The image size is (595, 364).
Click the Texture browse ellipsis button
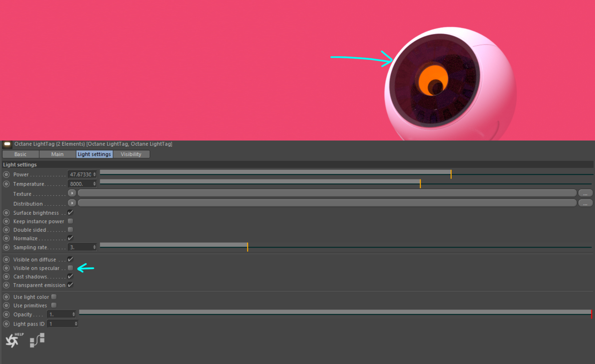click(585, 193)
